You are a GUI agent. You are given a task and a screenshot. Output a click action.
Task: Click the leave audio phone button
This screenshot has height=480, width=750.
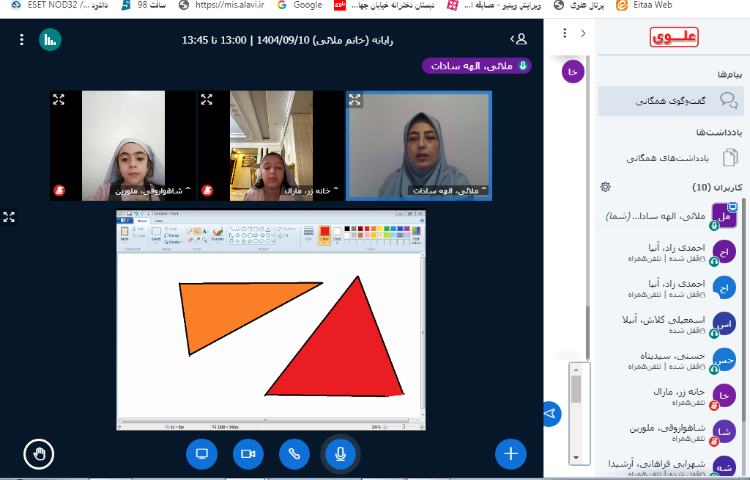(294, 454)
